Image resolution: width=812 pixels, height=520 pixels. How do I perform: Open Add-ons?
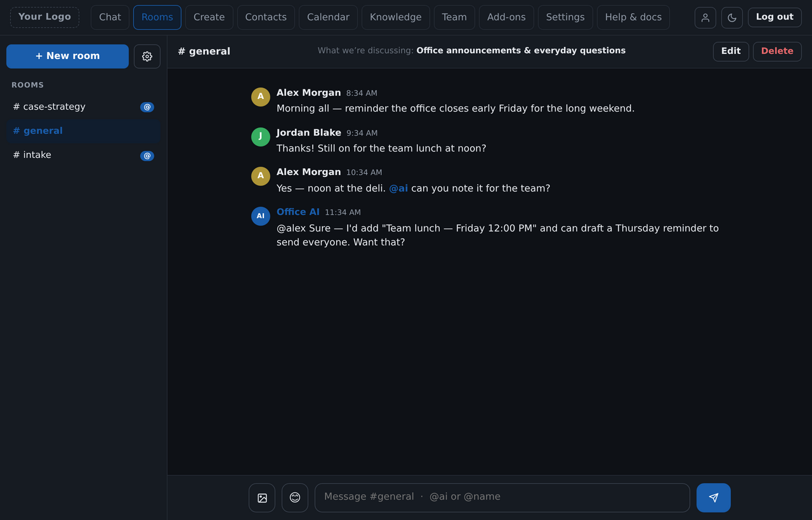tap(506, 17)
